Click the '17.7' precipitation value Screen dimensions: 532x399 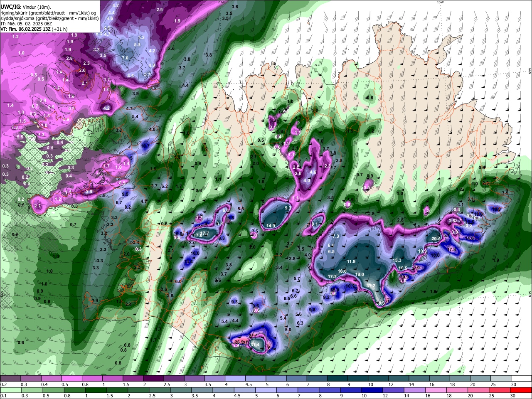pyautogui.click(x=204, y=234)
